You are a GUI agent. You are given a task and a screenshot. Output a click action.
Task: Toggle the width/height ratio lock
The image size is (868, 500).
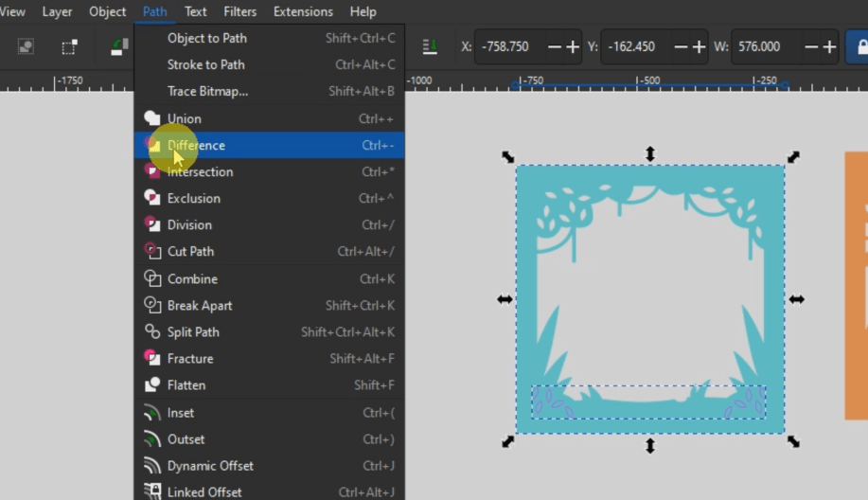pyautogui.click(x=861, y=46)
